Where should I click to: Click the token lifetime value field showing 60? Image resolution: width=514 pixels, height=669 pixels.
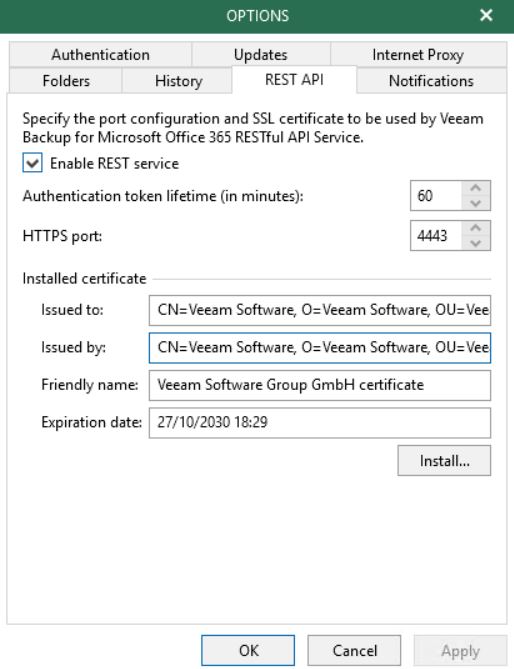pos(436,196)
